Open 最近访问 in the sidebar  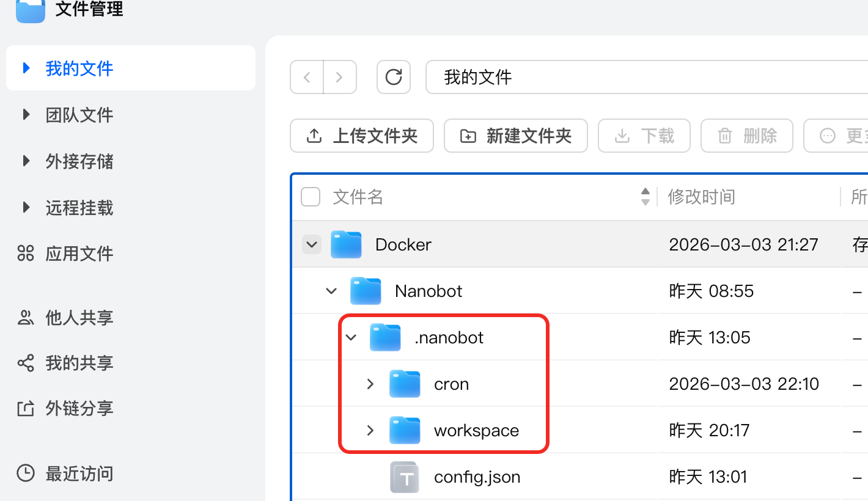coord(79,474)
